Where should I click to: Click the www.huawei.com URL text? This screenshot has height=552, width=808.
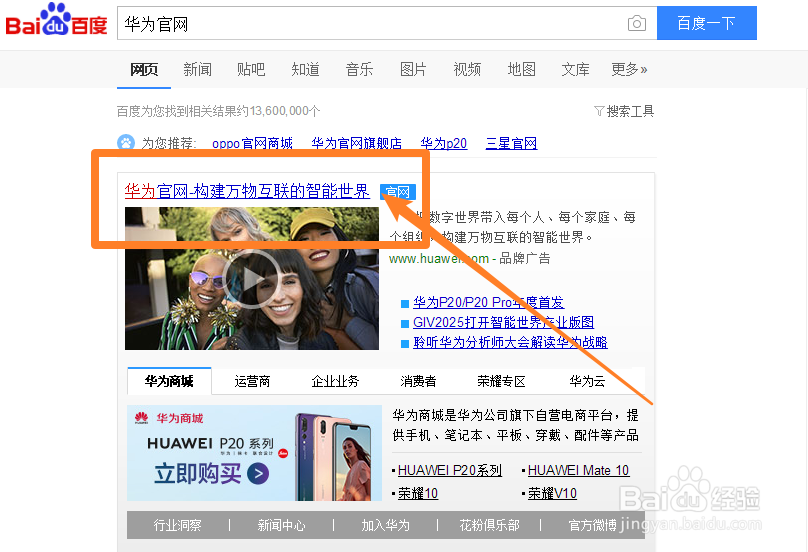[x=439, y=258]
